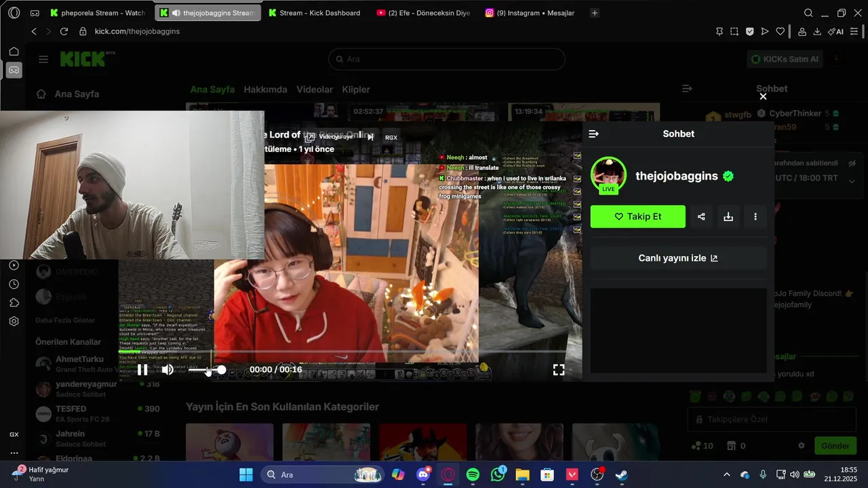Image resolution: width=868 pixels, height=488 pixels.
Task: Add page to bookmarks heart icon
Action: pyautogui.click(x=781, y=31)
